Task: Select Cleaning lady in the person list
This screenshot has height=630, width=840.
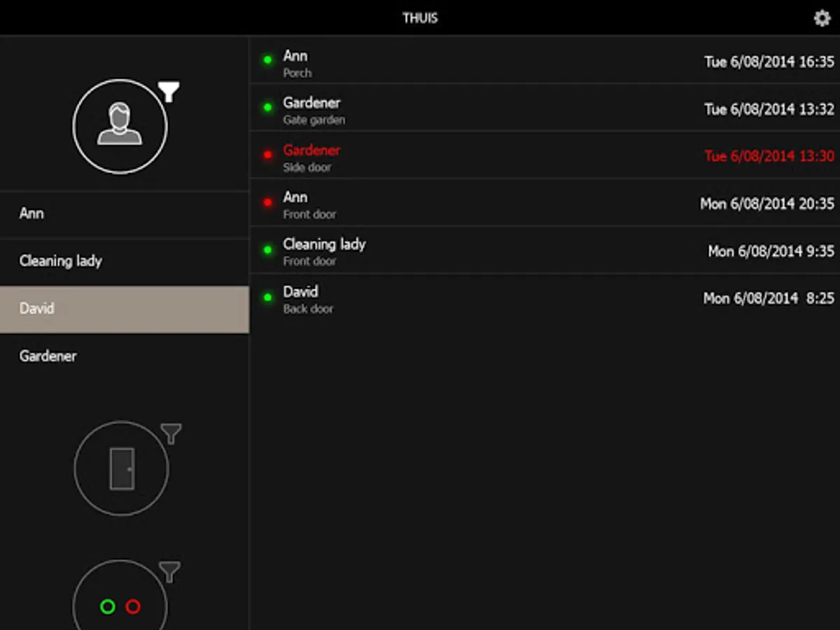Action: 125,261
